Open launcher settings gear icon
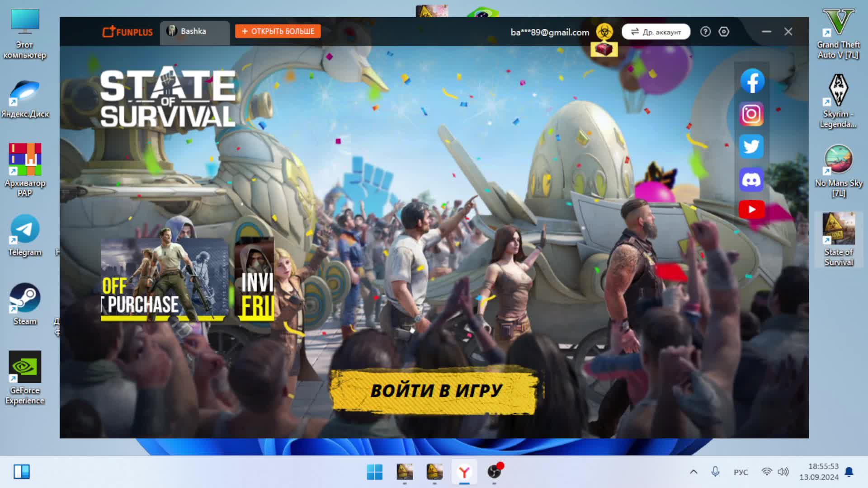The height and width of the screenshot is (488, 868). coord(724,32)
